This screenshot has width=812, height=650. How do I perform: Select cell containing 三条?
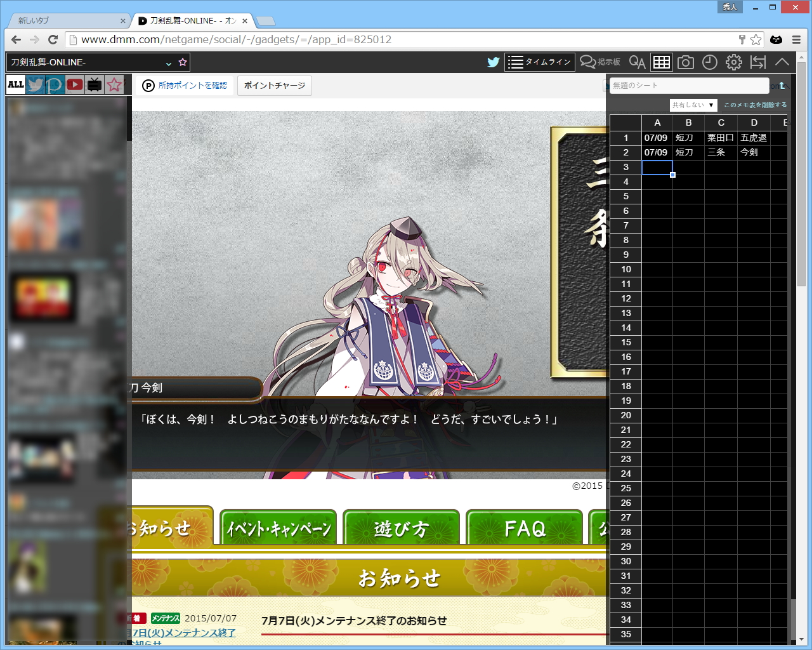pyautogui.click(x=721, y=152)
